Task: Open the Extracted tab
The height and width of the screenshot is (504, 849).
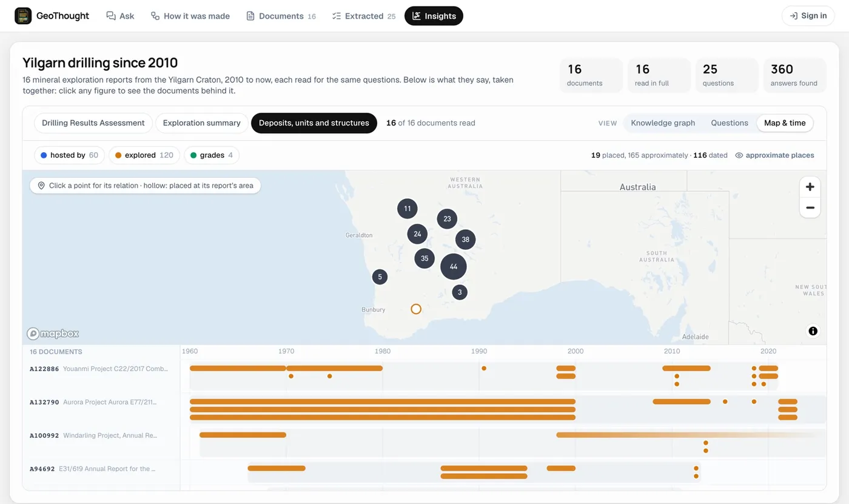Action: (x=364, y=16)
